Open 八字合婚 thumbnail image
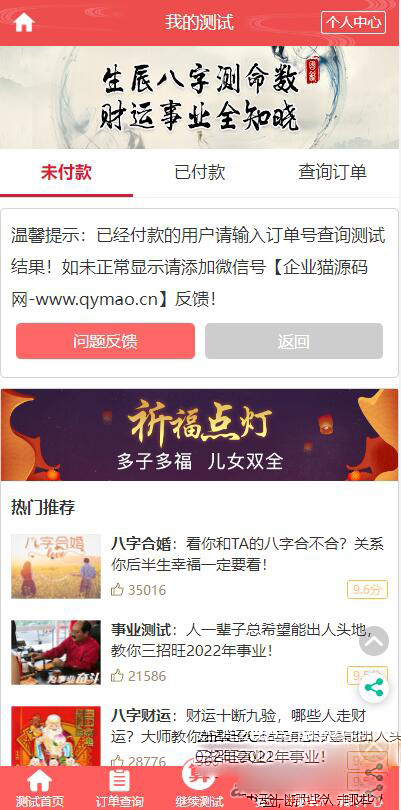 pyautogui.click(x=56, y=566)
